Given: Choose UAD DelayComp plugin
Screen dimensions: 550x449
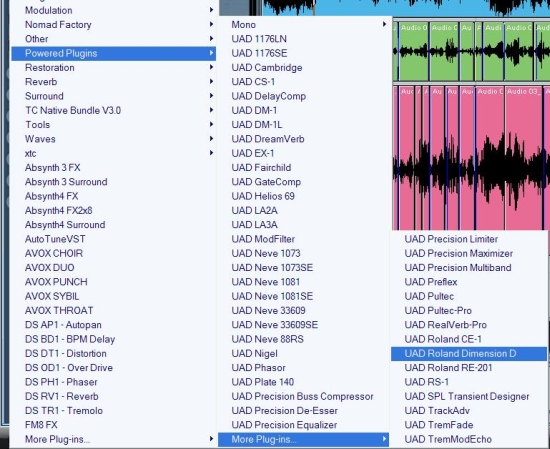Looking at the screenshot, I should [303, 96].
